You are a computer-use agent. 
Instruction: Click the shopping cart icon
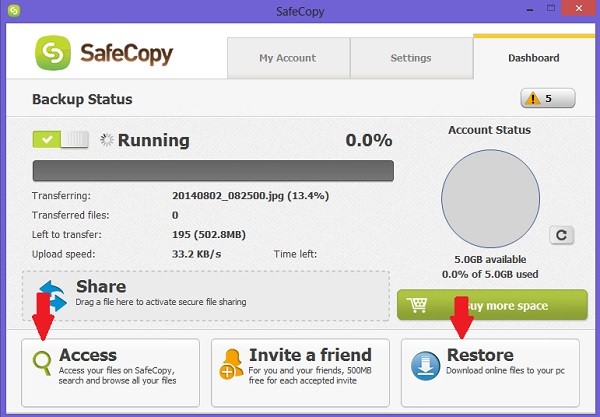(416, 305)
